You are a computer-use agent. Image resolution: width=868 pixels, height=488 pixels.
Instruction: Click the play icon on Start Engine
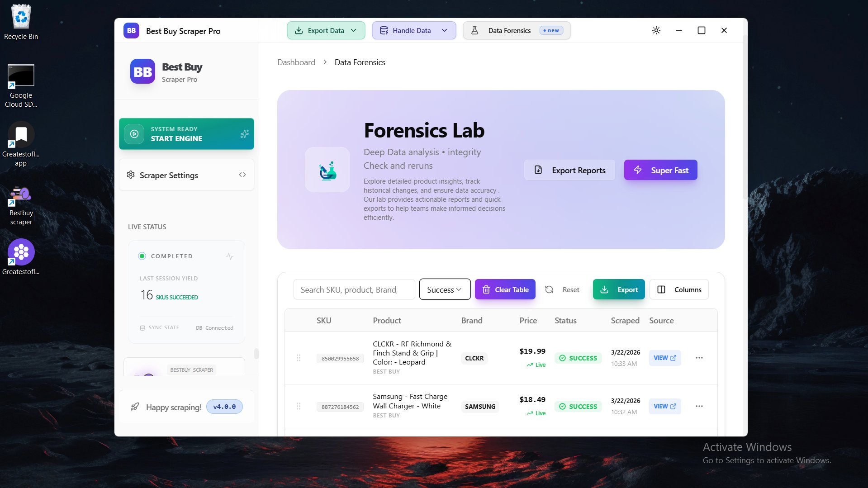134,134
